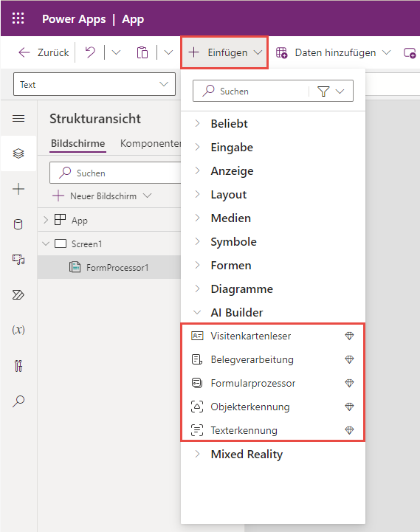
Task: Click premium diamond icon beside Objekterkennung
Action: [349, 407]
